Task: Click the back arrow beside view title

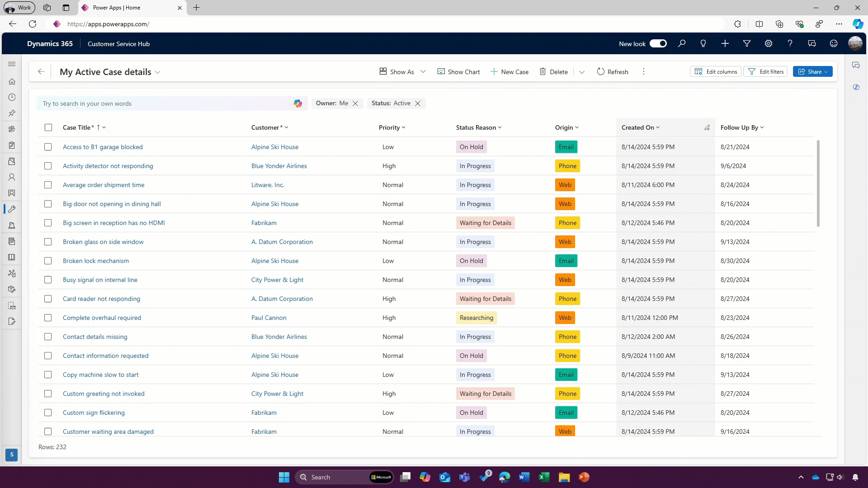Action: (x=41, y=71)
